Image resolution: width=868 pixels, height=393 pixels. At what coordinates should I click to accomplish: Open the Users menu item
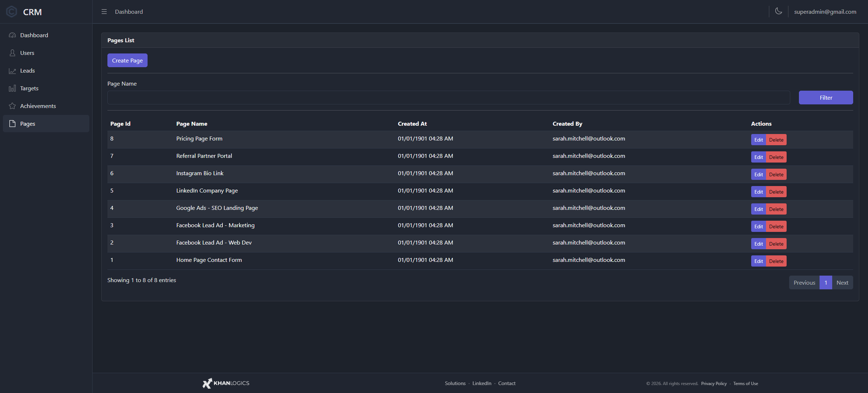[46, 53]
